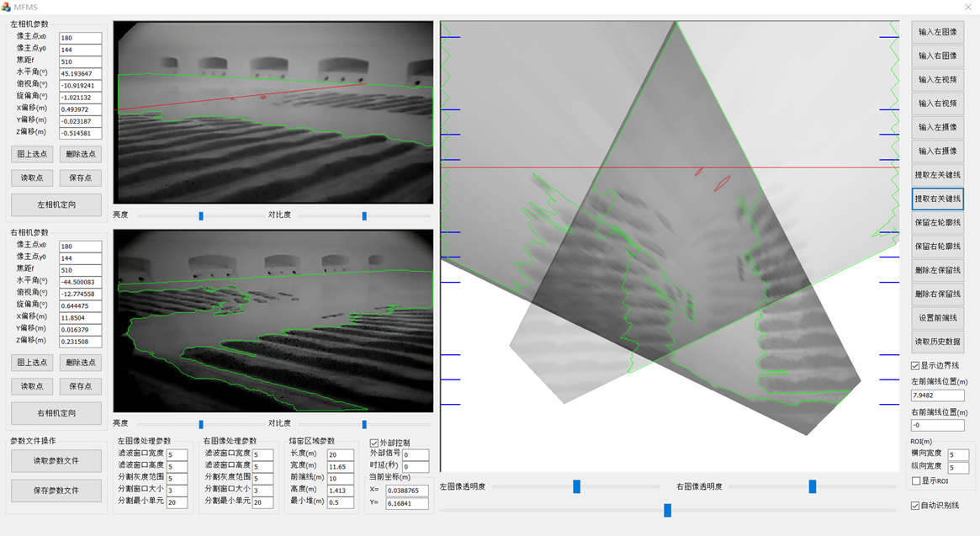Click the 左前端线位置 input field
Viewport: 980px width, 536px height.
(x=937, y=395)
